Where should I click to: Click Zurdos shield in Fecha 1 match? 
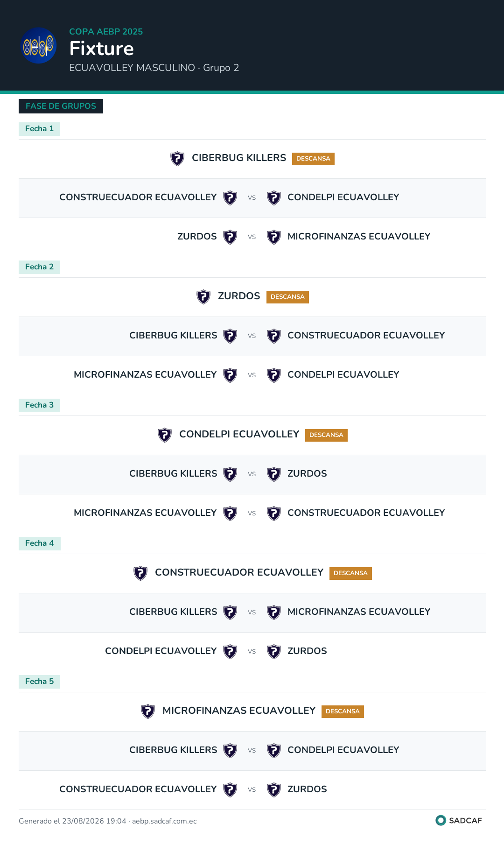230,237
